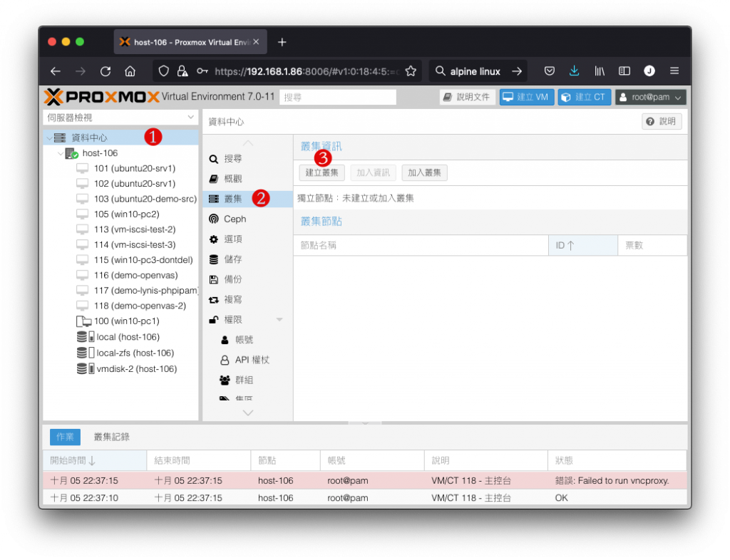This screenshot has height=560, width=730.
Task: Open the 儲存 storage section
Action: [x=247, y=259]
